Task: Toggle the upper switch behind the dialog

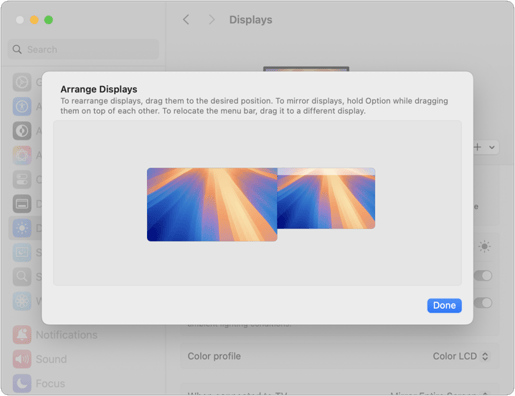Action: [483, 276]
